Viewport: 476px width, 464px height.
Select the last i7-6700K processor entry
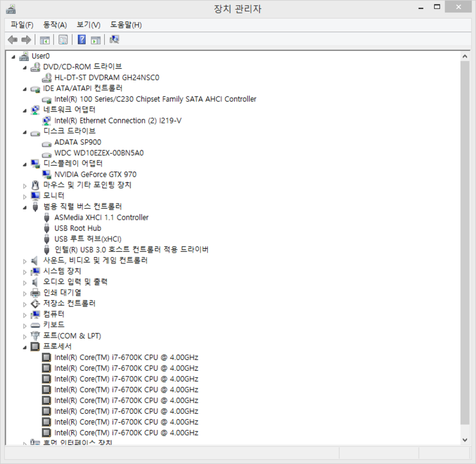126,433
